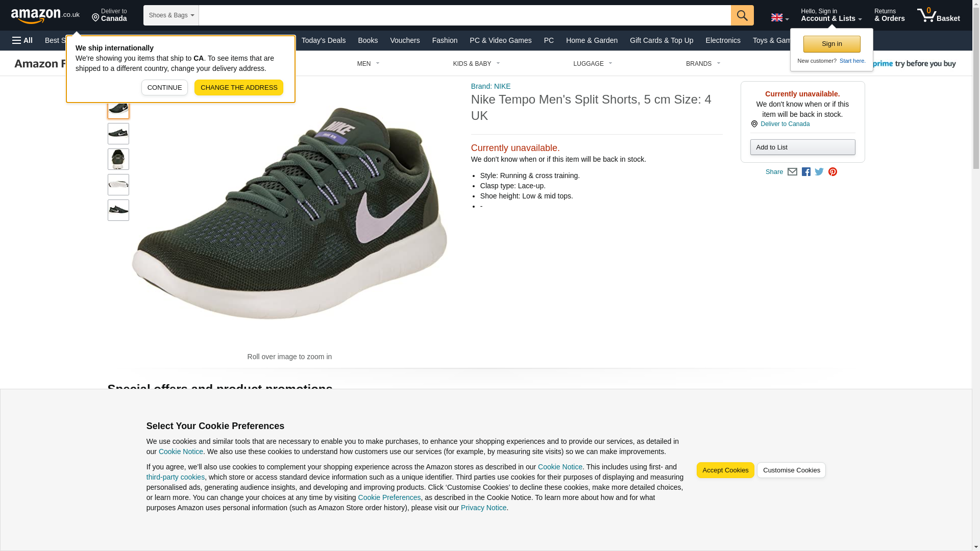Expand the MEN category dropdown
The image size is (980, 551).
[368, 64]
